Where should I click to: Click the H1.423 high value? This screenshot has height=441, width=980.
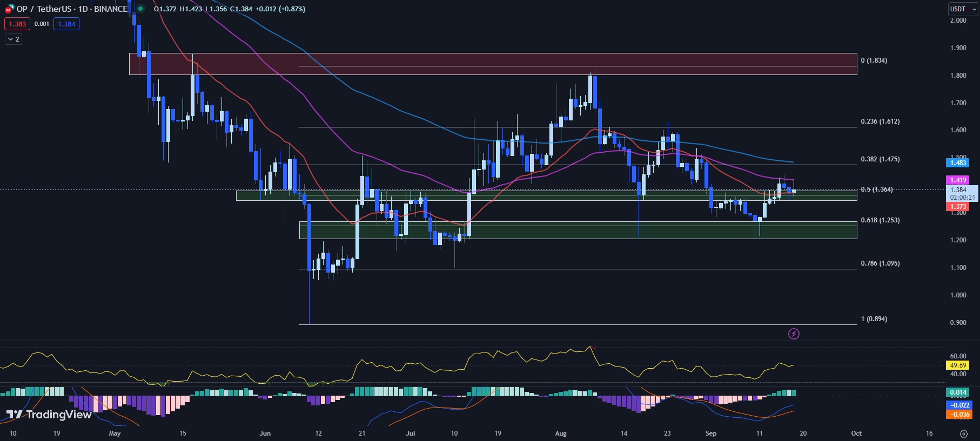(x=191, y=9)
